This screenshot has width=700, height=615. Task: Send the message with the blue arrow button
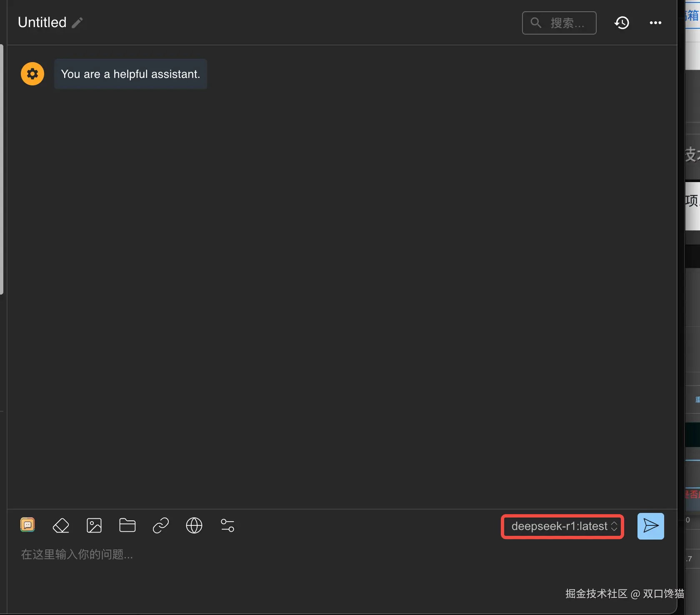[x=650, y=526]
